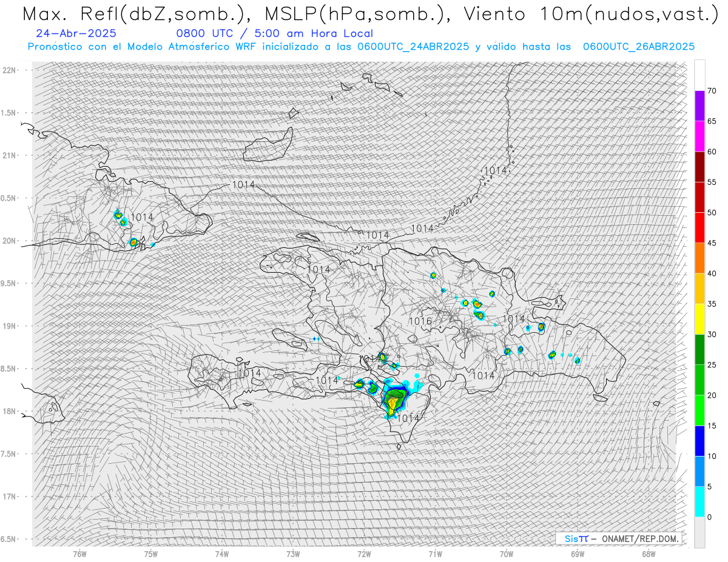Click the '65' value on the color scale
This screenshot has width=728, height=562.
712,121
